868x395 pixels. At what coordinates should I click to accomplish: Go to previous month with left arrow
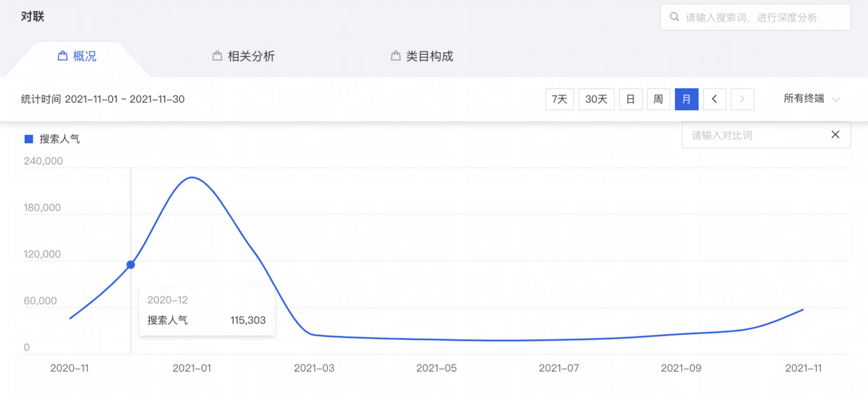pos(715,99)
